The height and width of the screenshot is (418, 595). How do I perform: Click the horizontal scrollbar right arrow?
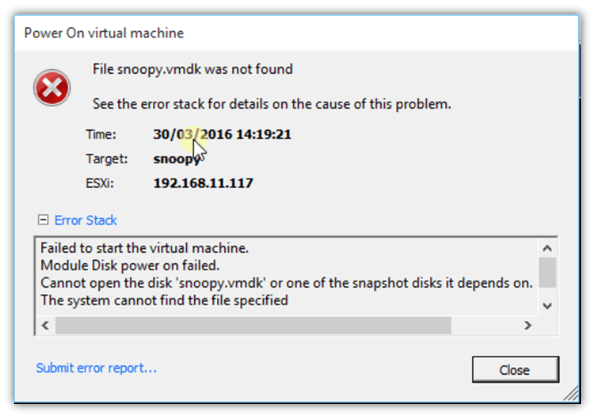pyautogui.click(x=527, y=325)
